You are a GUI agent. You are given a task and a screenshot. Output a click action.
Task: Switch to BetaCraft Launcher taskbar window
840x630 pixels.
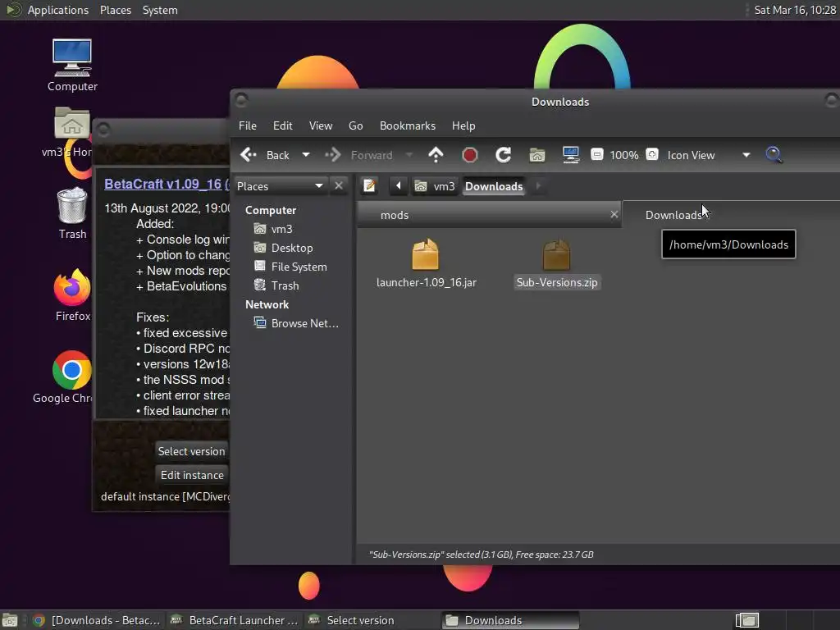(x=234, y=620)
